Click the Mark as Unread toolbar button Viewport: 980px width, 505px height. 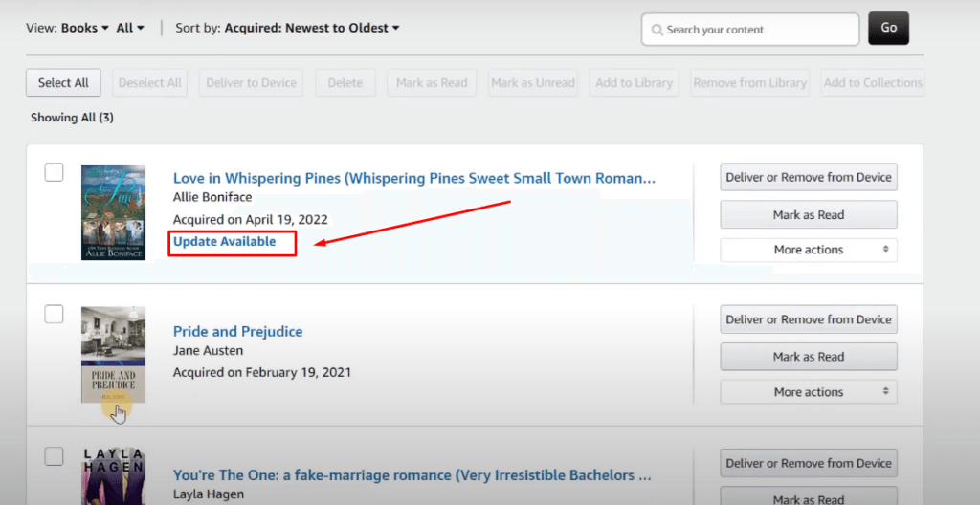[x=532, y=82]
